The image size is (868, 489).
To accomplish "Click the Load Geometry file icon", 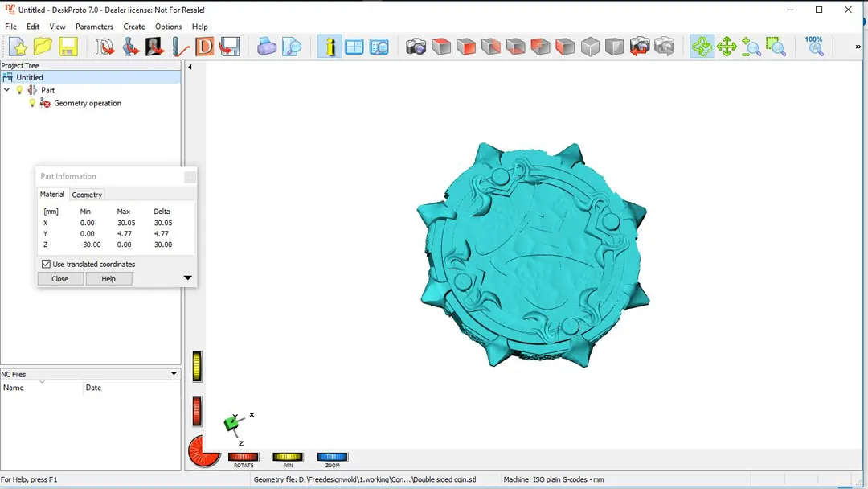I will click(130, 47).
